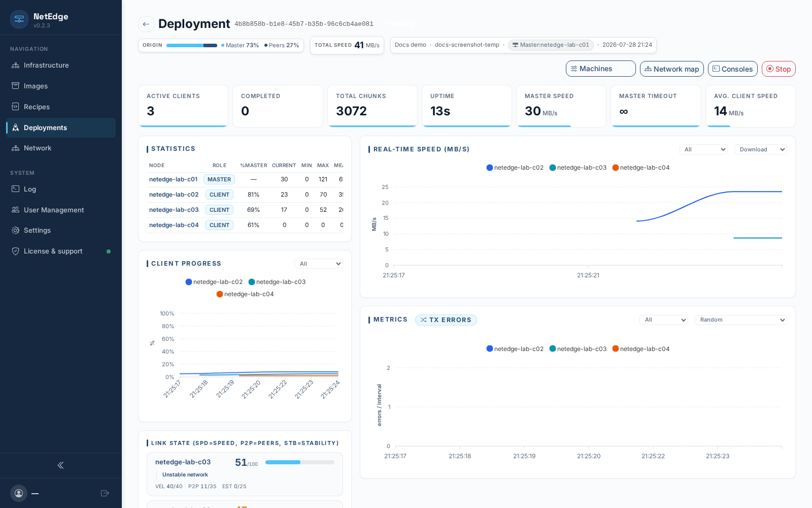
Task: Click netedge-lab-c03 link stability progress bar
Action: pyautogui.click(x=300, y=462)
